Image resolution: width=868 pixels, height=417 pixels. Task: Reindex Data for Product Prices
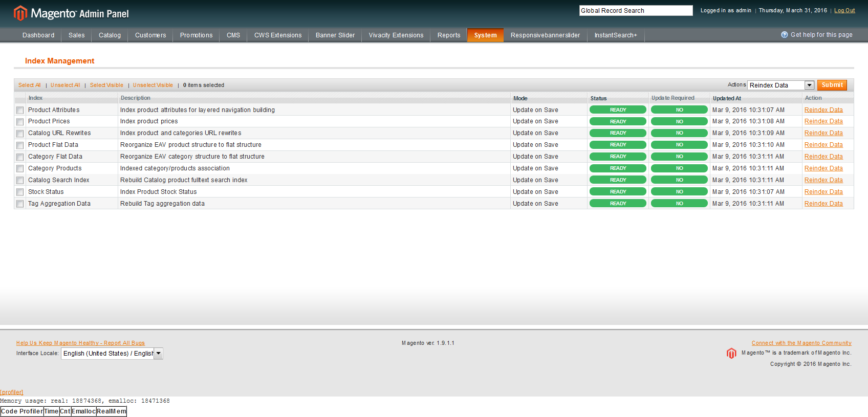coord(823,121)
